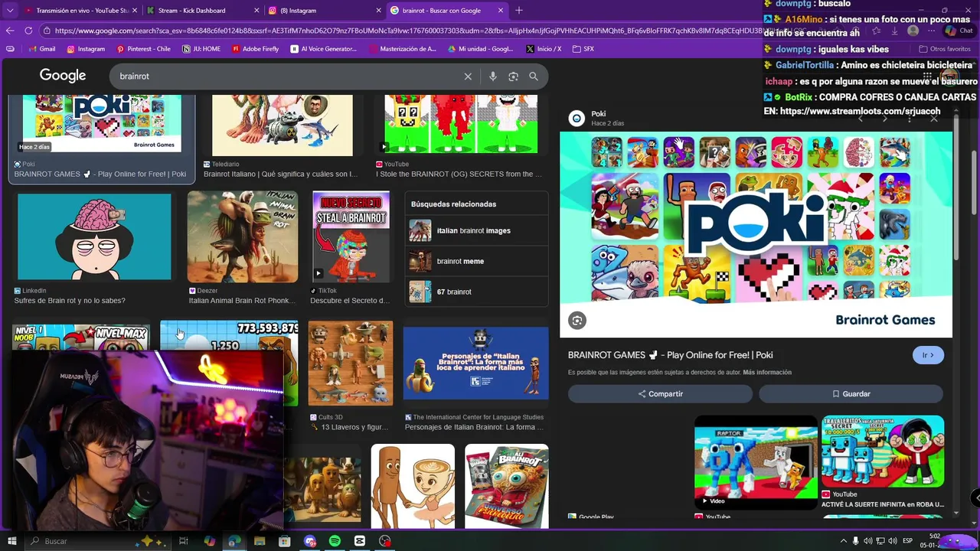Open the Más información link

click(767, 373)
